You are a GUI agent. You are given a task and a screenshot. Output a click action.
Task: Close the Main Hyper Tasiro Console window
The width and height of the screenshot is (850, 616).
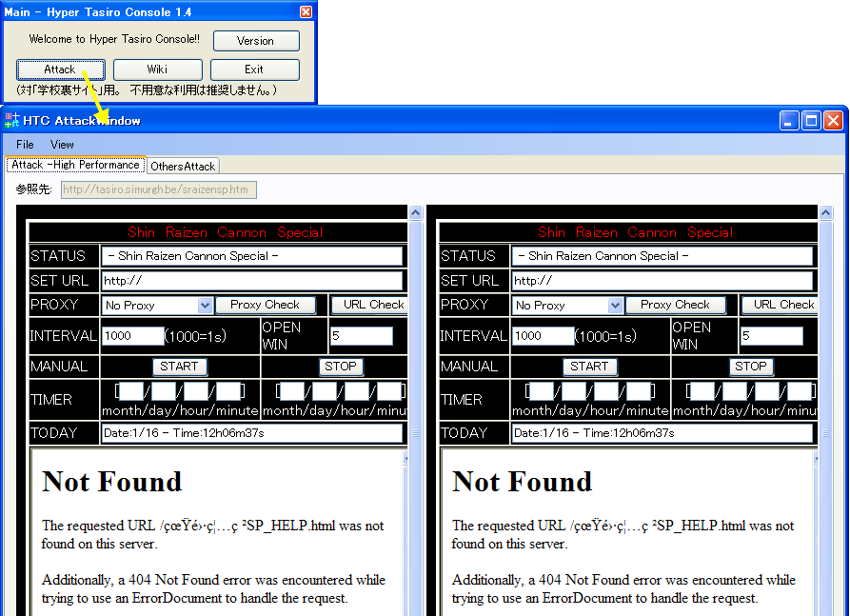306,12
